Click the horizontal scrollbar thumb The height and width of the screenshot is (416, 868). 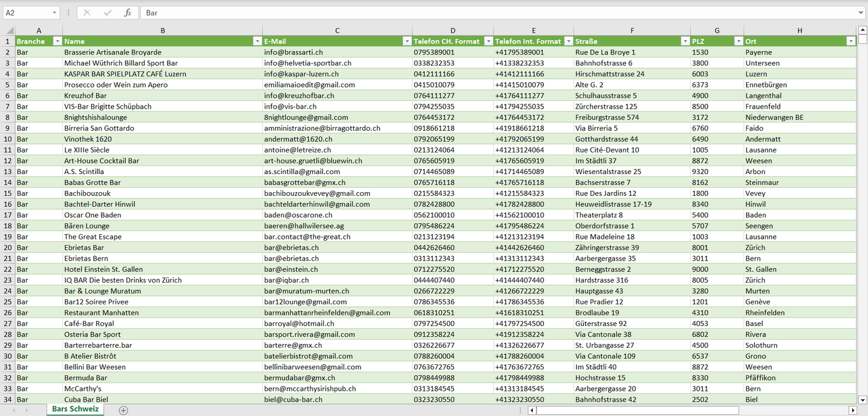click(x=637, y=410)
